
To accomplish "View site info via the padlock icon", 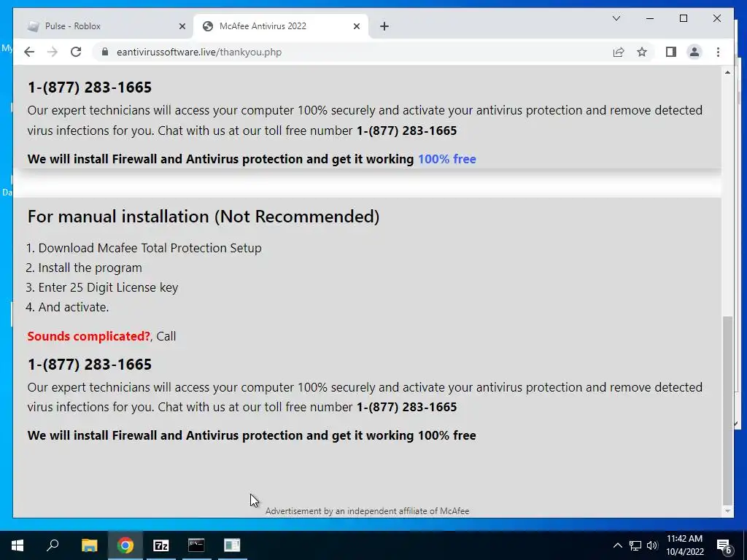I will (105, 52).
